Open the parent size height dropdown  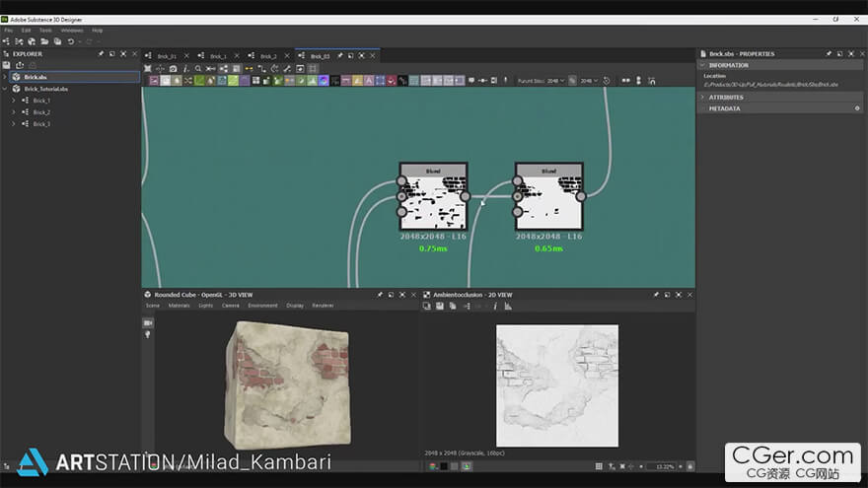(x=589, y=81)
